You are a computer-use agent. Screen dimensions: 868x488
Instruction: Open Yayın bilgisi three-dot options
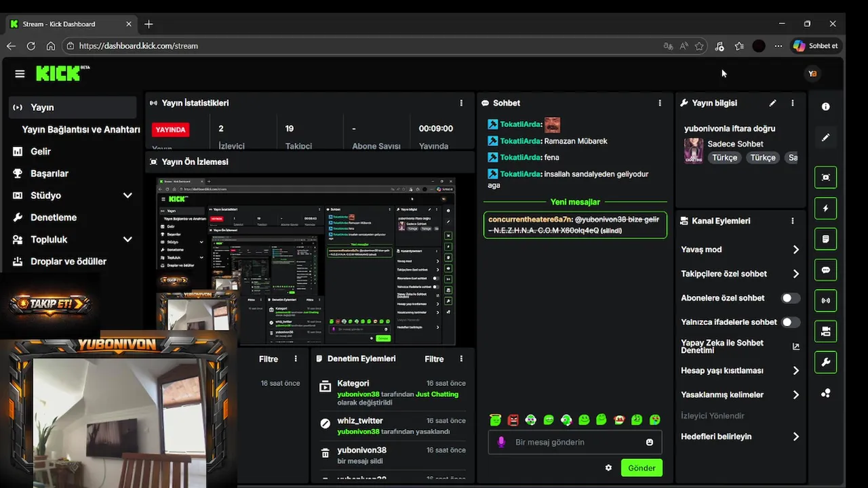pos(792,103)
